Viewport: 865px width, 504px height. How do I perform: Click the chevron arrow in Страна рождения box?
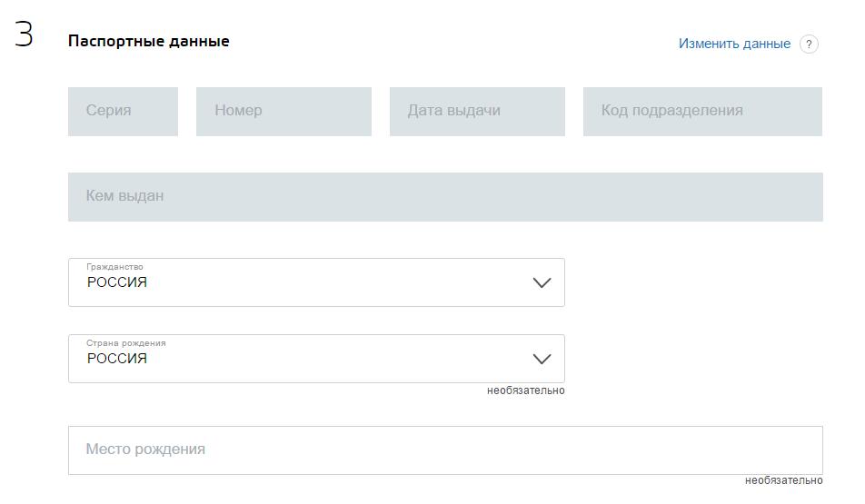pos(542,359)
